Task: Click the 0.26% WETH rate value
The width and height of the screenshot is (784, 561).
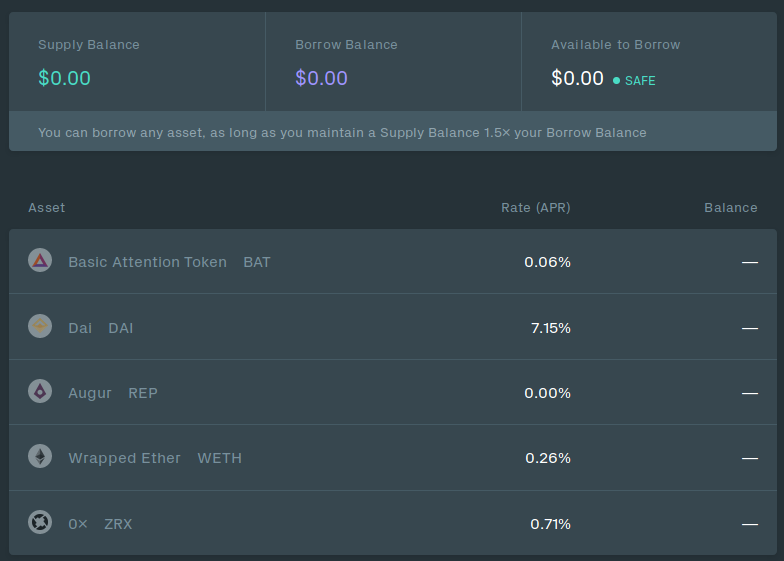Action: [x=547, y=458]
